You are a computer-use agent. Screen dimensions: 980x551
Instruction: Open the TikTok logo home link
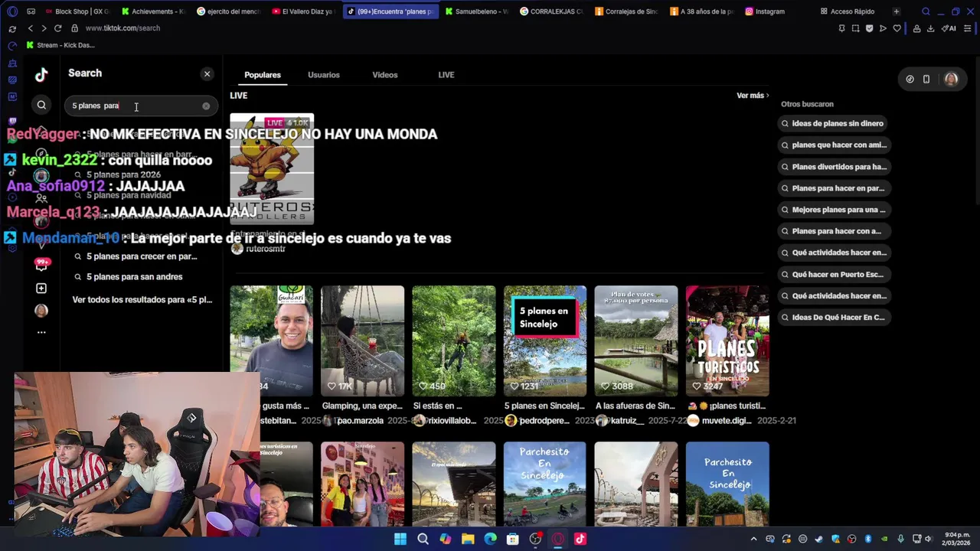(41, 74)
